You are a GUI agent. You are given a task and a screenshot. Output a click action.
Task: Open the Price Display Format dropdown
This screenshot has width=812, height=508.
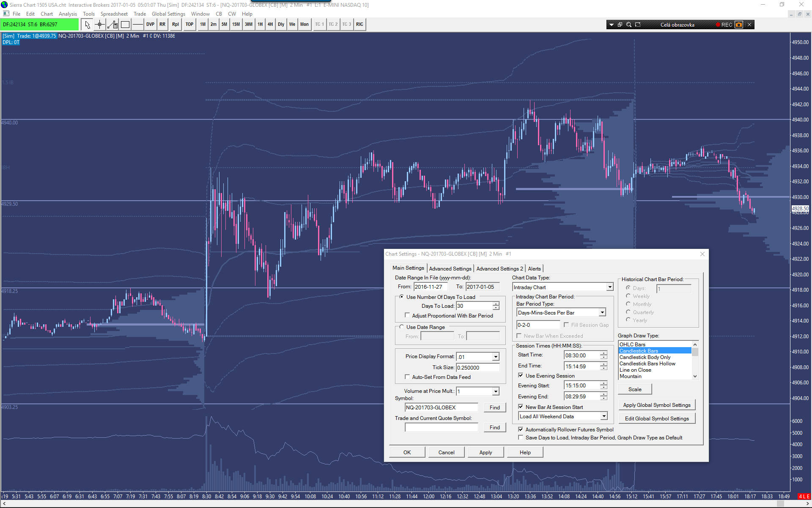tap(496, 357)
